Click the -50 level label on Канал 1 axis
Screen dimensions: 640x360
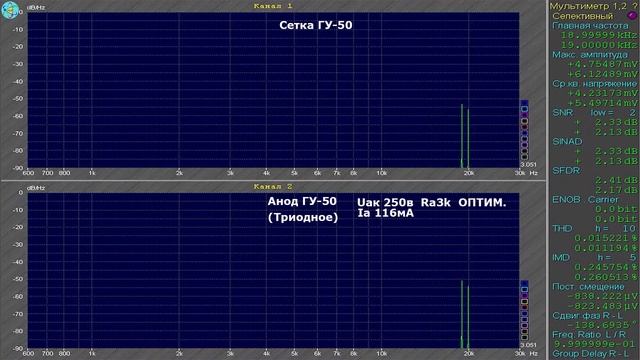click(18, 99)
